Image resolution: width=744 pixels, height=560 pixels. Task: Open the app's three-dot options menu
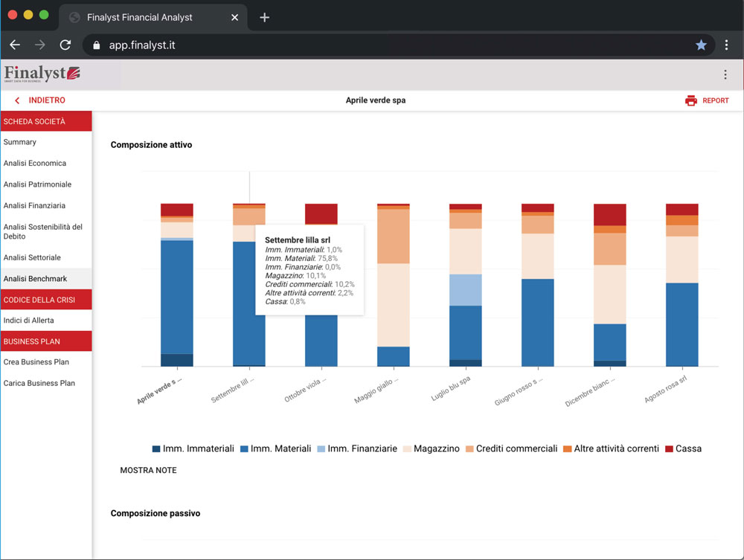click(x=725, y=74)
